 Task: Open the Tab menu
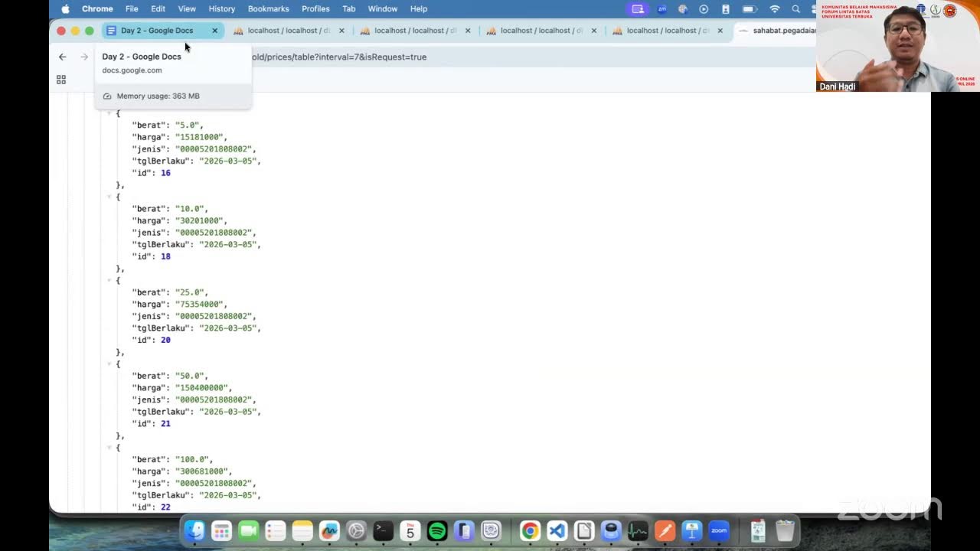point(349,9)
